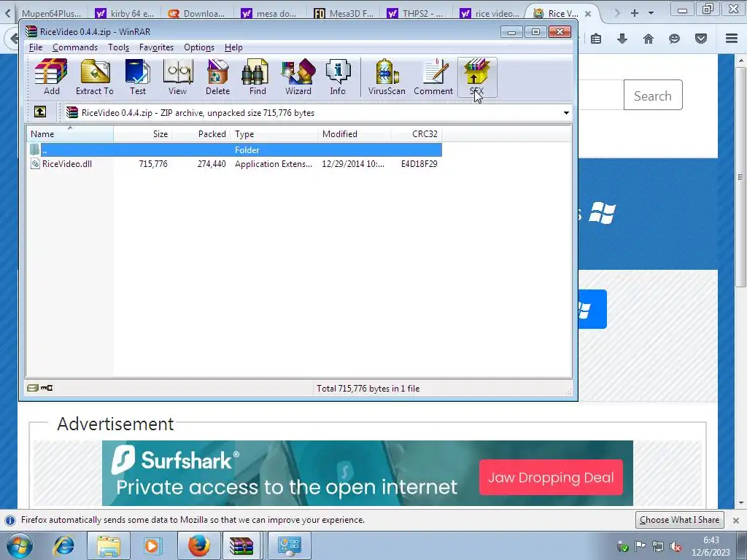Click the disk drive icon in status bar
The height and width of the screenshot is (560, 747).
tap(32, 388)
